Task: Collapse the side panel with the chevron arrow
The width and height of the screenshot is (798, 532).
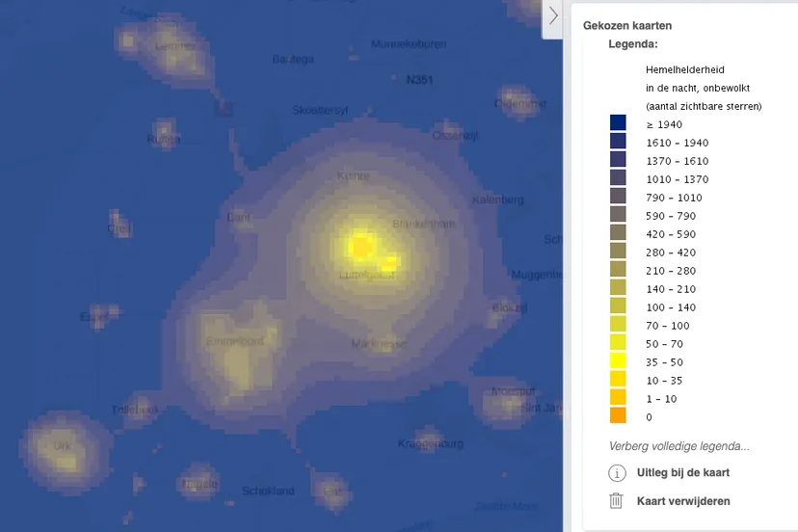Action: click(x=553, y=16)
